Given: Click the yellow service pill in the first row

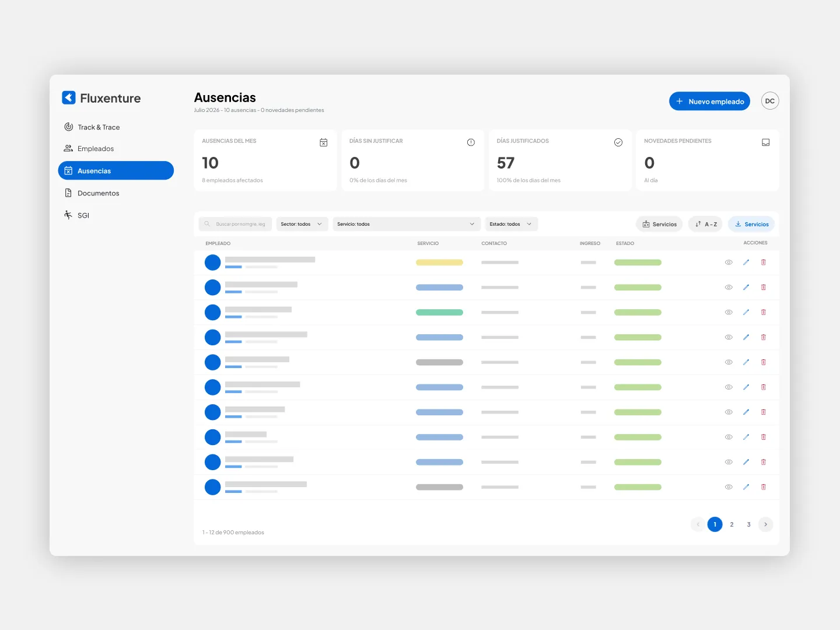Looking at the screenshot, I should [x=439, y=262].
